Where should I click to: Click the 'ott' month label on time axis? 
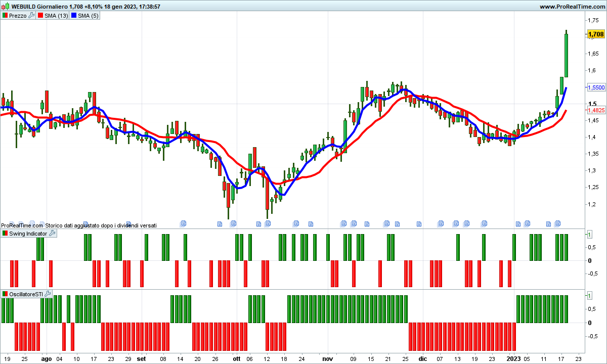click(x=237, y=359)
